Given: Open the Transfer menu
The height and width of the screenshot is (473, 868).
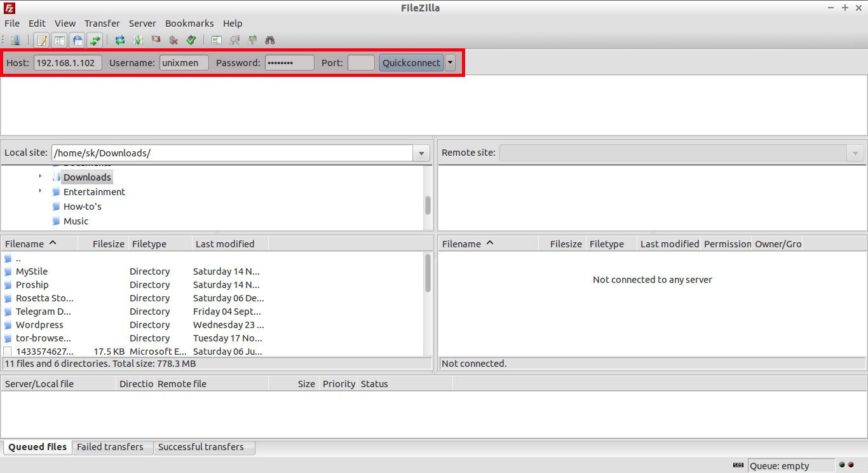Looking at the screenshot, I should point(102,23).
